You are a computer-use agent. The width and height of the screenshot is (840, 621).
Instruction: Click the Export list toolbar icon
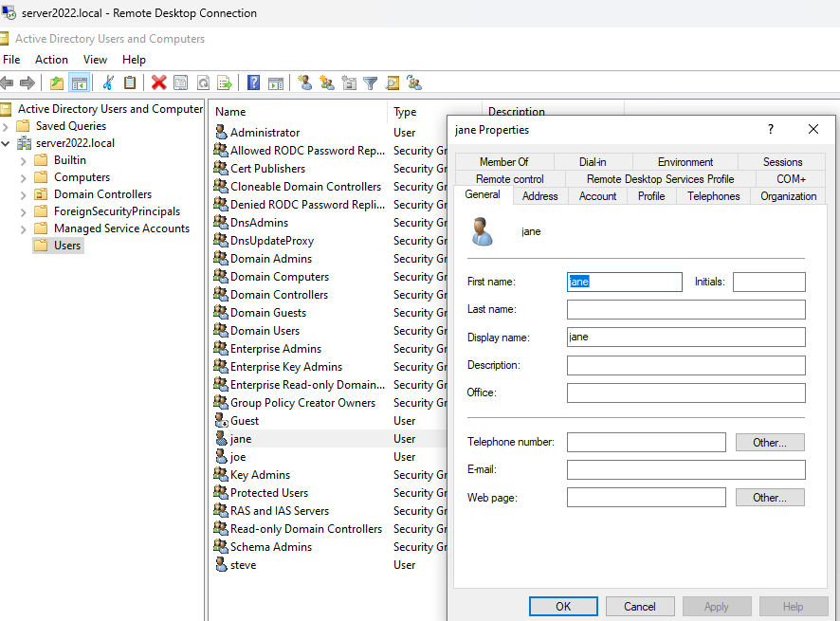[225, 83]
